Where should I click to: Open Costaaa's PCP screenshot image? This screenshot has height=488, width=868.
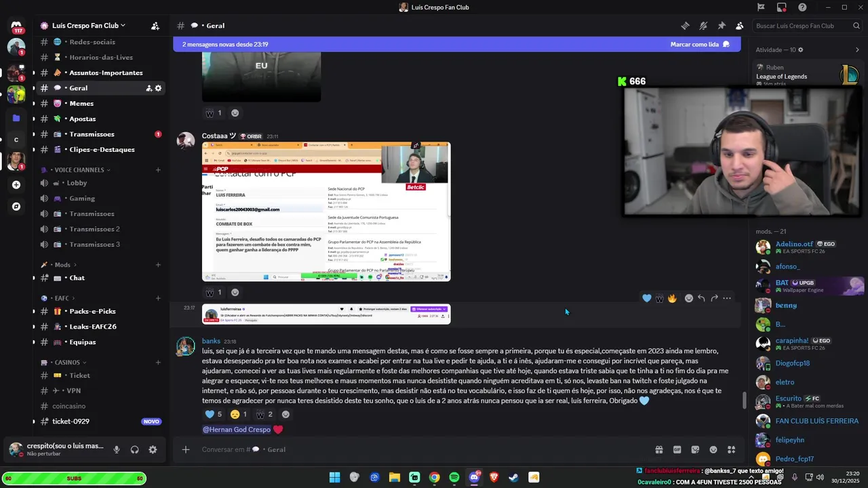point(326,211)
